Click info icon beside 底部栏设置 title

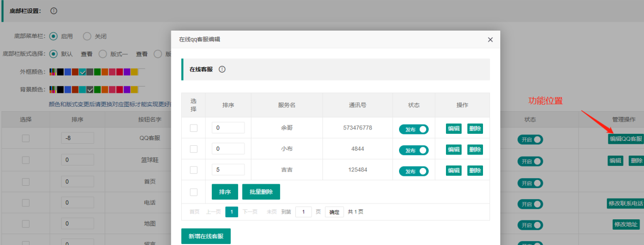click(54, 11)
